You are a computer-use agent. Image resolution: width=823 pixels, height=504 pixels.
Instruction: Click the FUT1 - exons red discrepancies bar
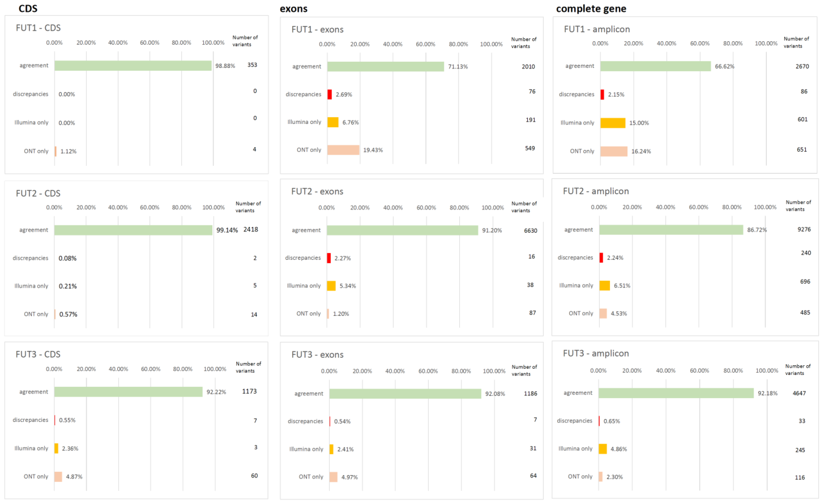point(330,94)
